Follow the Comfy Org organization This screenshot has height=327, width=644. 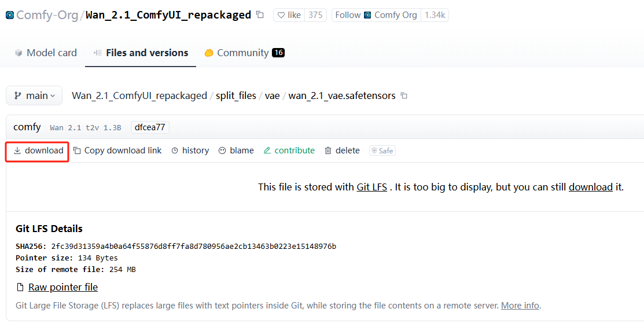[x=376, y=15]
